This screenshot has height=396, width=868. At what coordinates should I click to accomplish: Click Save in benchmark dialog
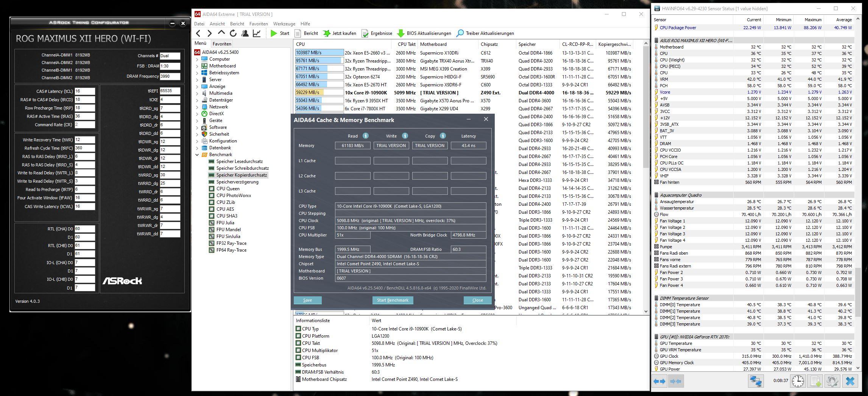(307, 300)
